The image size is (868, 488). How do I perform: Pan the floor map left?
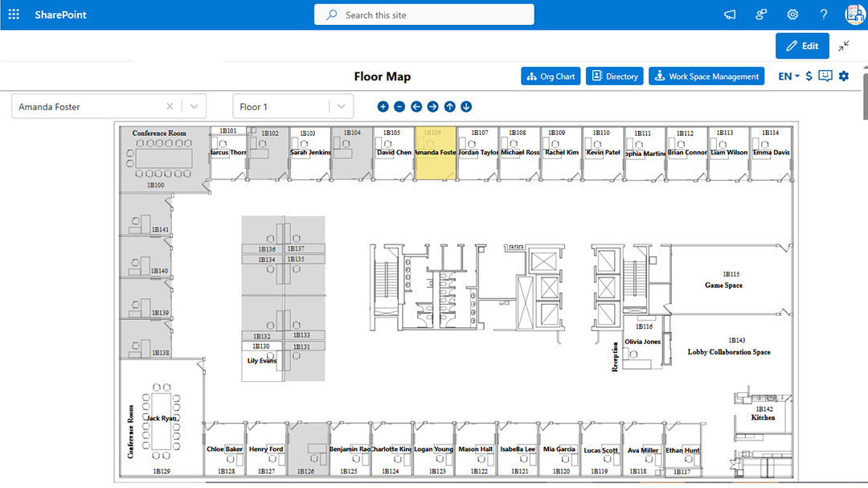pos(416,105)
